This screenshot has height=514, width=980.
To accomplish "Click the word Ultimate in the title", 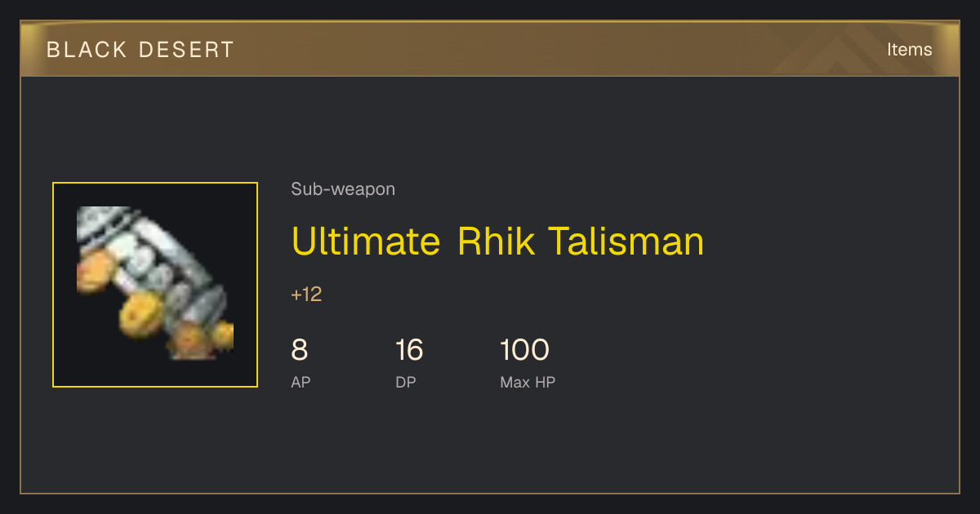I will pos(366,241).
